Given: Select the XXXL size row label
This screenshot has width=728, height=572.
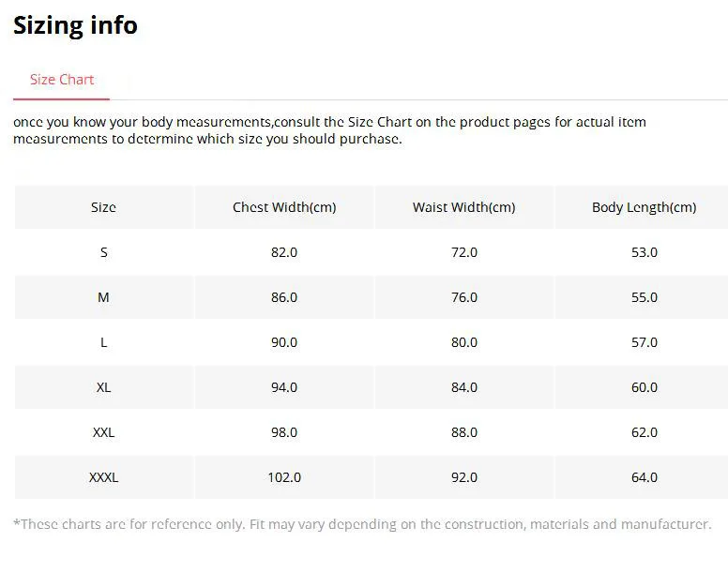Looking at the screenshot, I should coord(103,477).
